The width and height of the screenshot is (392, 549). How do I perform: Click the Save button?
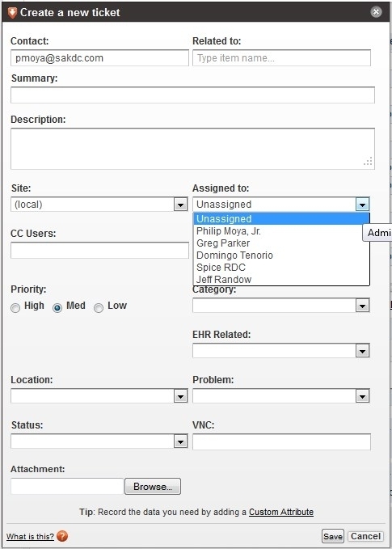coord(333,536)
